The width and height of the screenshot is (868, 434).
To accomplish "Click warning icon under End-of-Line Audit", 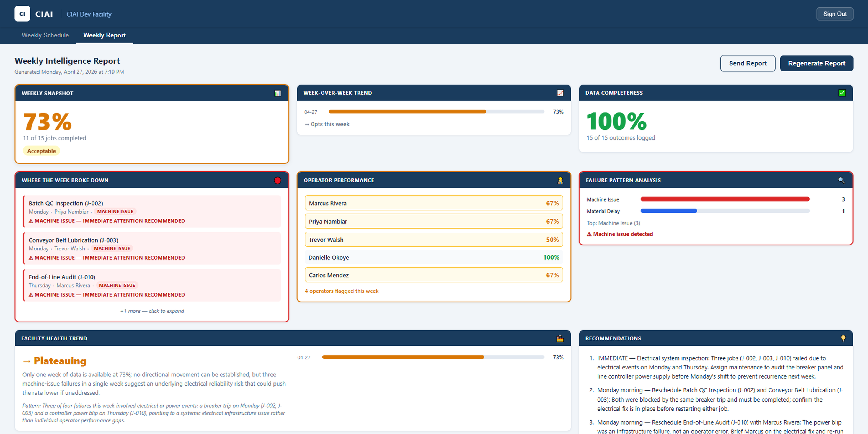I will [31, 295].
